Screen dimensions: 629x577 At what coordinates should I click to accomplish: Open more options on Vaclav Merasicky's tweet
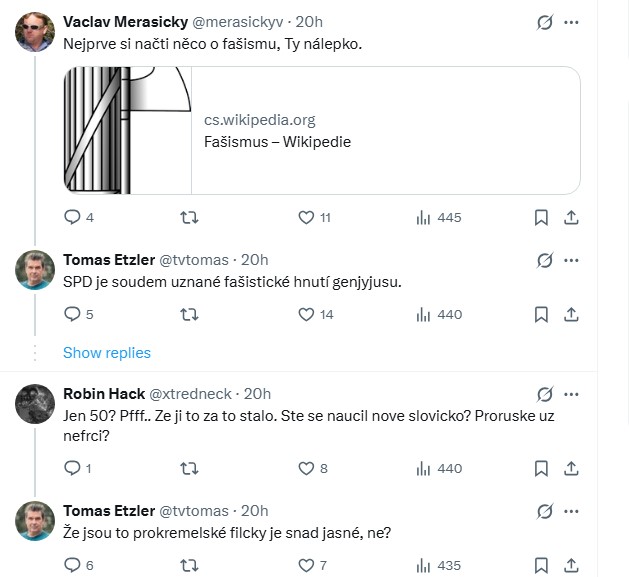[571, 22]
